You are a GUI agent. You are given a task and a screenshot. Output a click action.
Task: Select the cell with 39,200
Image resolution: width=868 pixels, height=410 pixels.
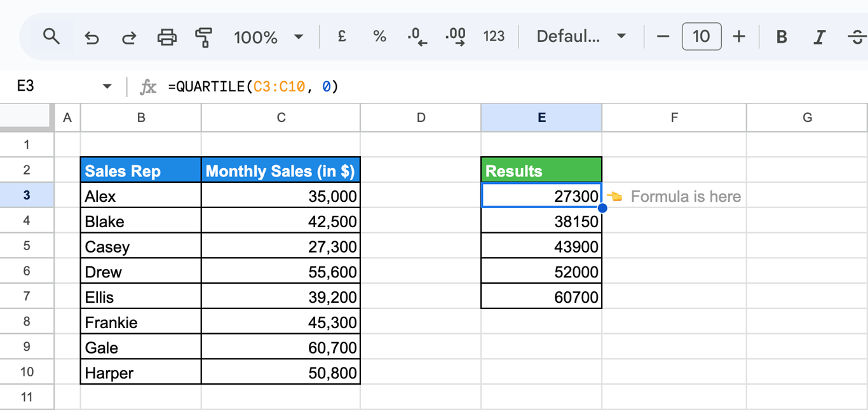(281, 296)
